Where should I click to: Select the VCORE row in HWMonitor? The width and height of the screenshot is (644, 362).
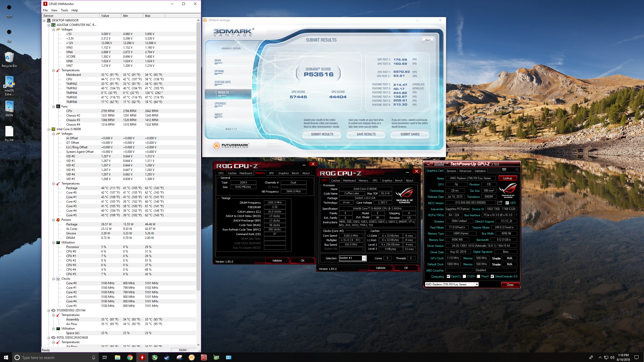pyautogui.click(x=119, y=57)
